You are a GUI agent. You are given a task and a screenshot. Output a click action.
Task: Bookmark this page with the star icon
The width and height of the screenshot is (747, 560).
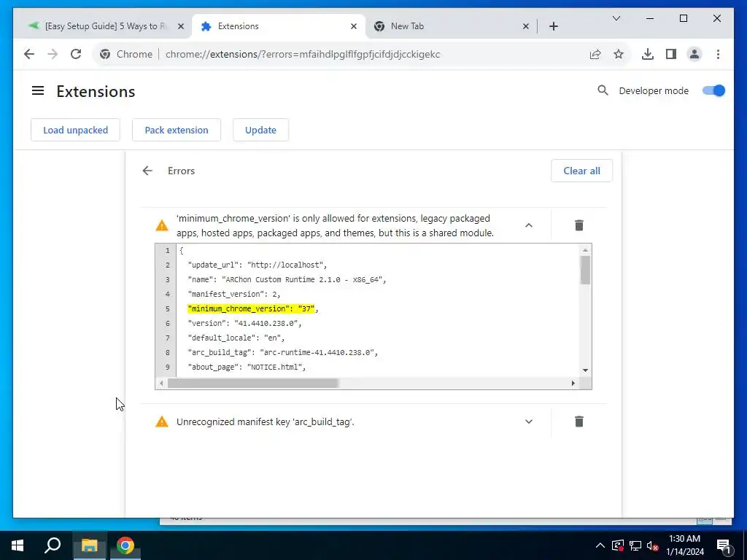pos(619,54)
